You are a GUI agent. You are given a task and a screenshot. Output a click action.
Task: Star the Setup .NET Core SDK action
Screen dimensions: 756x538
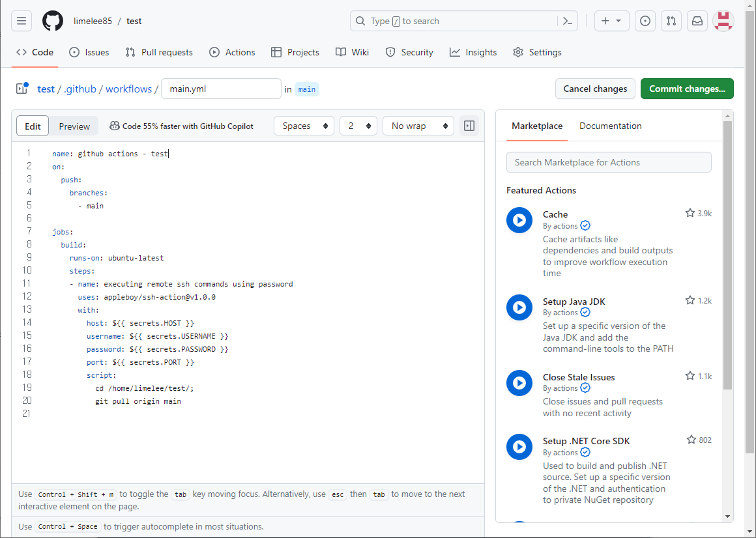[691, 439]
